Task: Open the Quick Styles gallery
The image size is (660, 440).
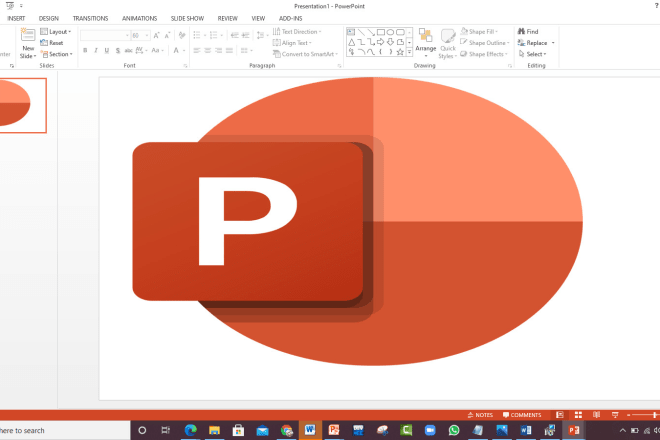Action: click(447, 44)
